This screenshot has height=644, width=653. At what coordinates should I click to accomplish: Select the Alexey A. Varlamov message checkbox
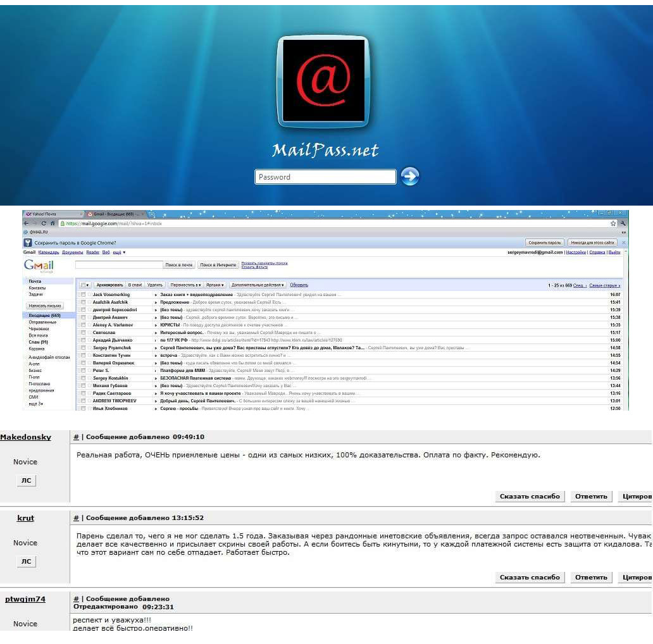tap(84, 325)
